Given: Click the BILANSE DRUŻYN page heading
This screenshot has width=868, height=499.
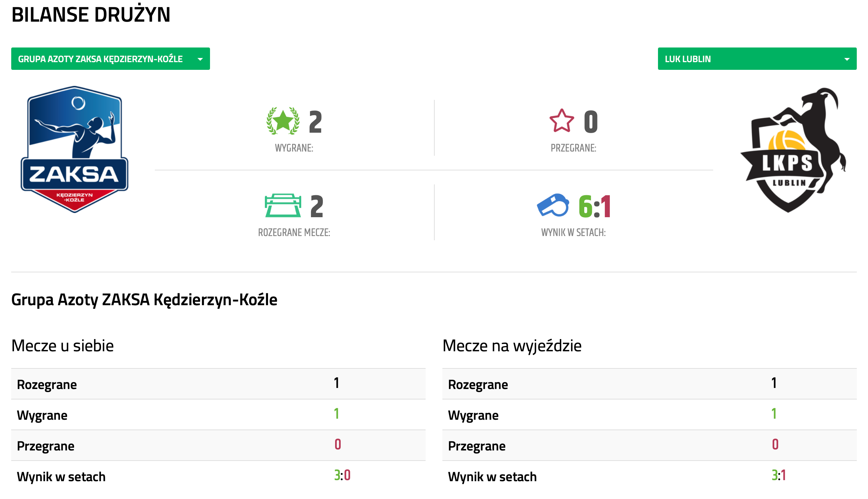Looking at the screenshot, I should click(91, 15).
